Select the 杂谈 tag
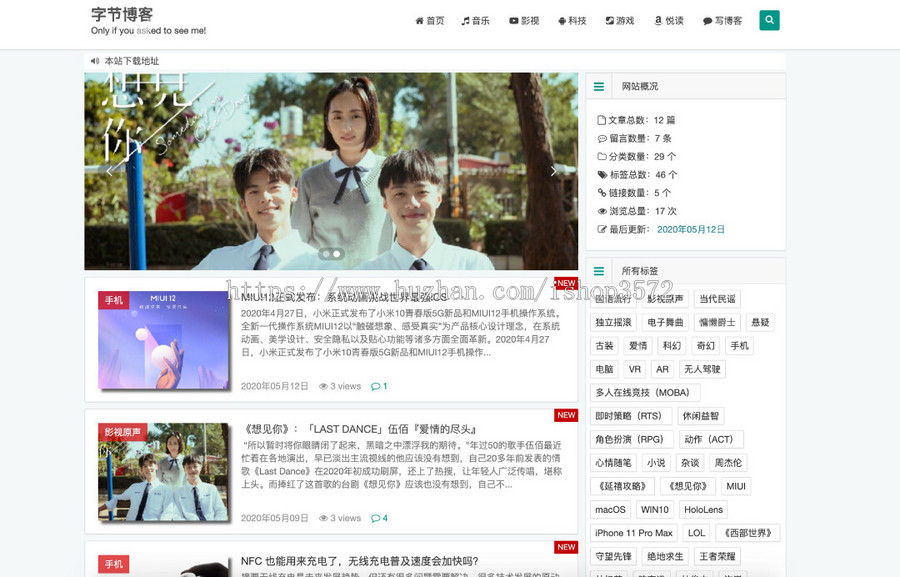The height and width of the screenshot is (577, 900). pyautogui.click(x=690, y=463)
